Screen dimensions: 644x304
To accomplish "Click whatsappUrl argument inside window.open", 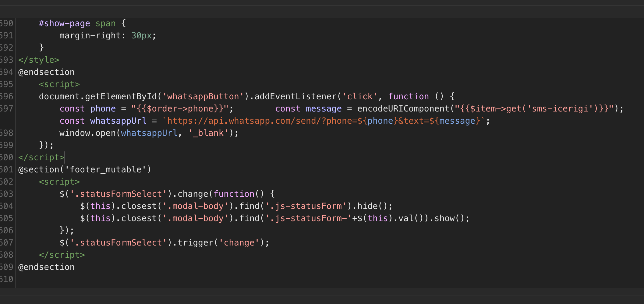I will (x=149, y=133).
